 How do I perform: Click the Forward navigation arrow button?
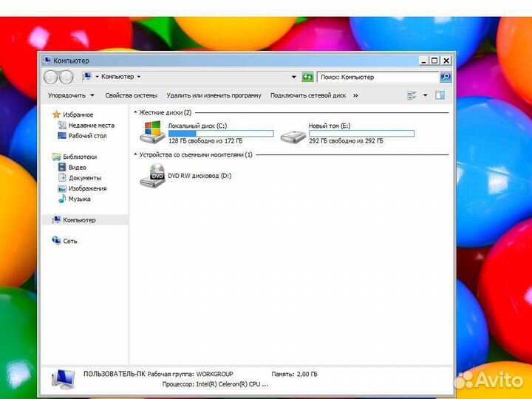coord(66,78)
